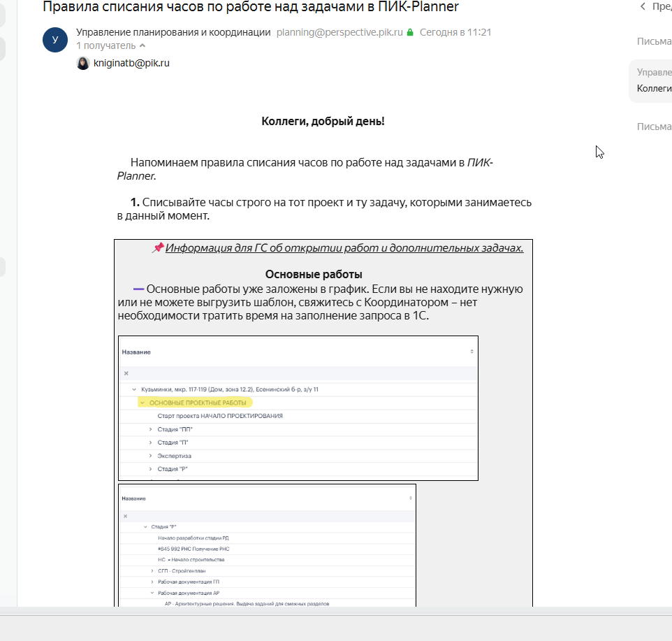The height and width of the screenshot is (641, 672).
Task: Collapse the Кузьминки, мкр. 117-119 row
Action: click(x=134, y=389)
